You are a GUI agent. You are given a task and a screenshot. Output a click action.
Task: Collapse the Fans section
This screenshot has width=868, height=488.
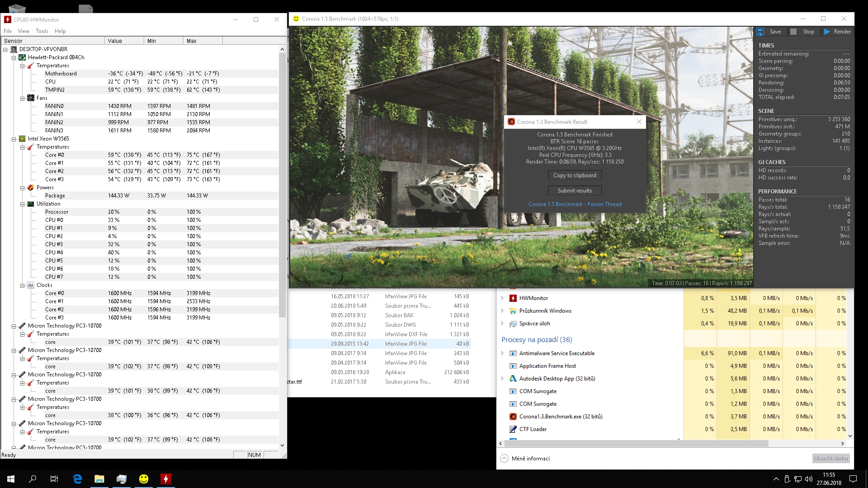tap(22, 98)
